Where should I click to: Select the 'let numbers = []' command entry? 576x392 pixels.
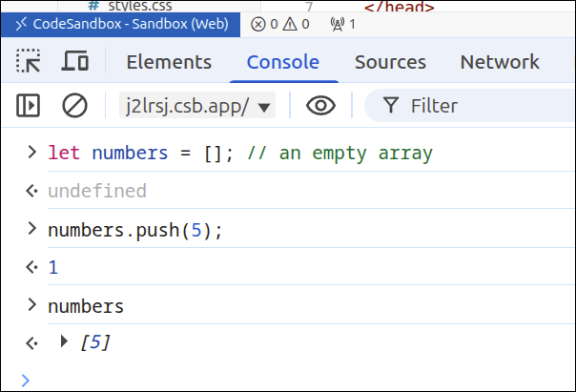(x=238, y=153)
